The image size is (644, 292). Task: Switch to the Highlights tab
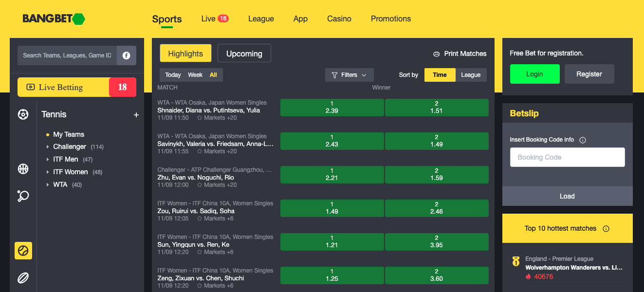point(185,54)
